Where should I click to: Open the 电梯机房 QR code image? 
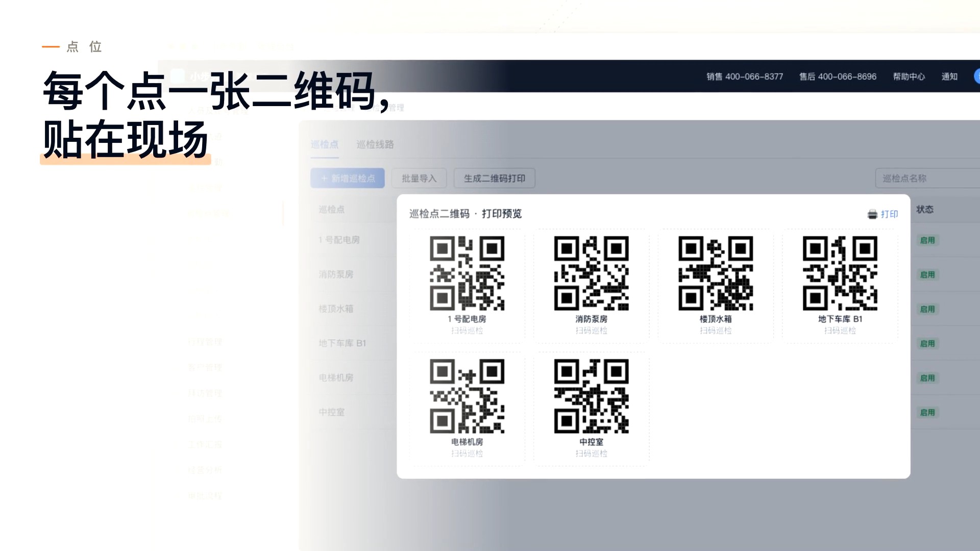pos(467,396)
